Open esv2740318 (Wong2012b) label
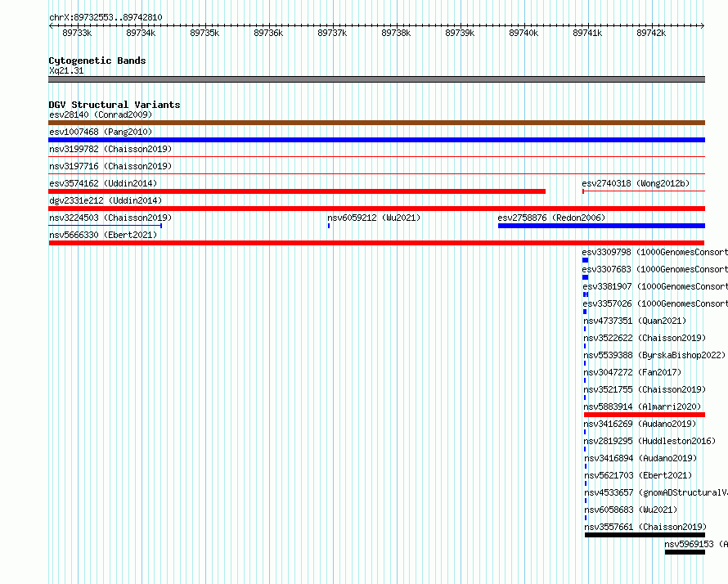 [636, 183]
